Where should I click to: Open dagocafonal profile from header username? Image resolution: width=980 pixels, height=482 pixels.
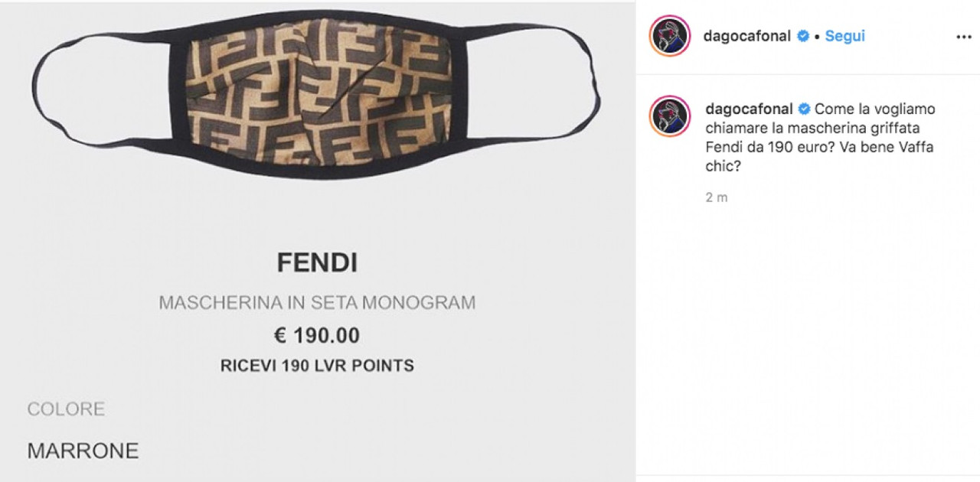pos(747,36)
